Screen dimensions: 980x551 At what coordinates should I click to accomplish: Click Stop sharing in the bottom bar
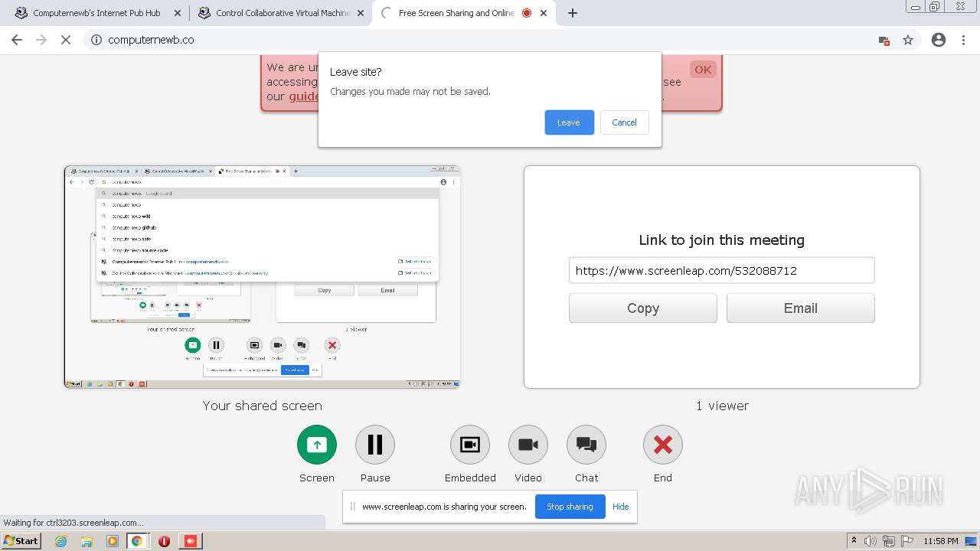point(570,507)
